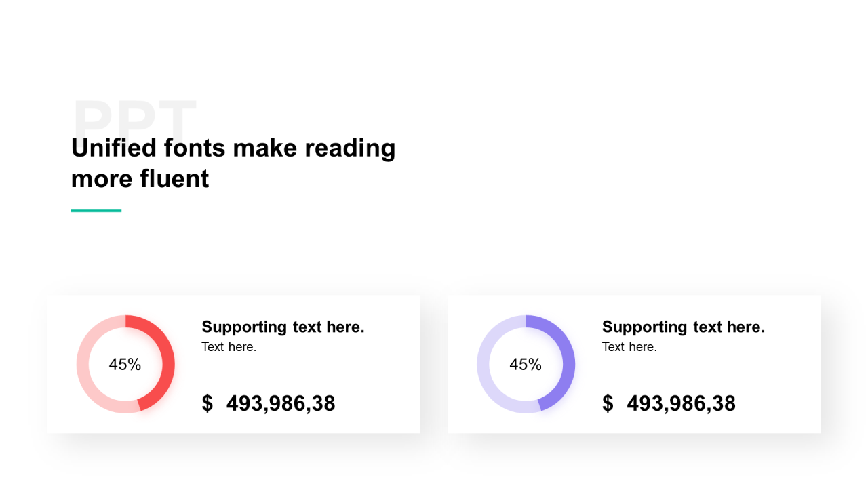
Task: Click the empty center hole of red donut ring
Action: pos(125,380)
